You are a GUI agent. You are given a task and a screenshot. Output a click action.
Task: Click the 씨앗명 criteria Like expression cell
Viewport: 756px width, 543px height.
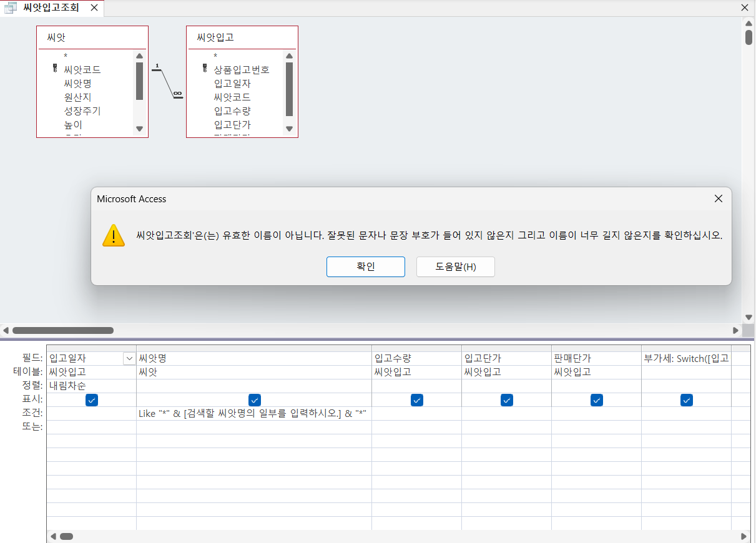(253, 413)
